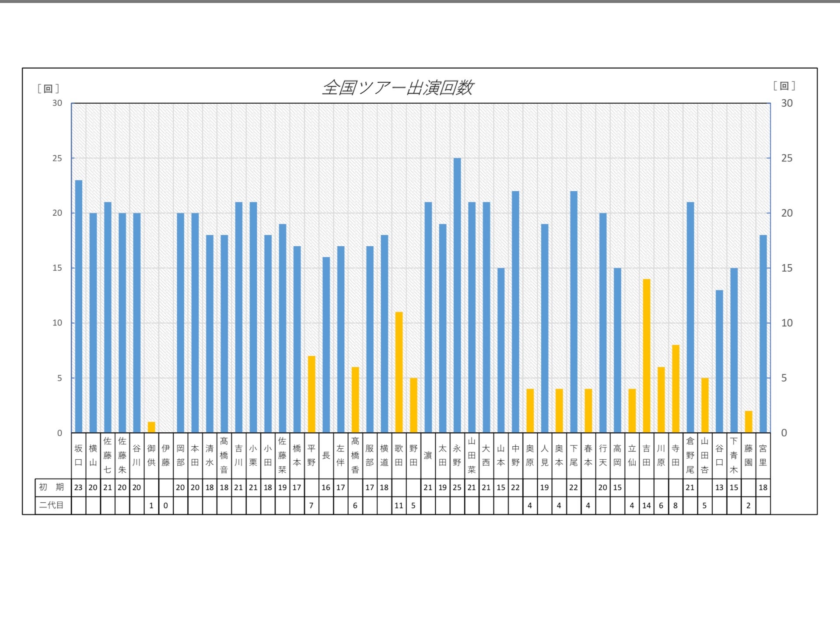Select the yellow bar above 歌田
The width and height of the screenshot is (840, 630).
pyautogui.click(x=399, y=372)
